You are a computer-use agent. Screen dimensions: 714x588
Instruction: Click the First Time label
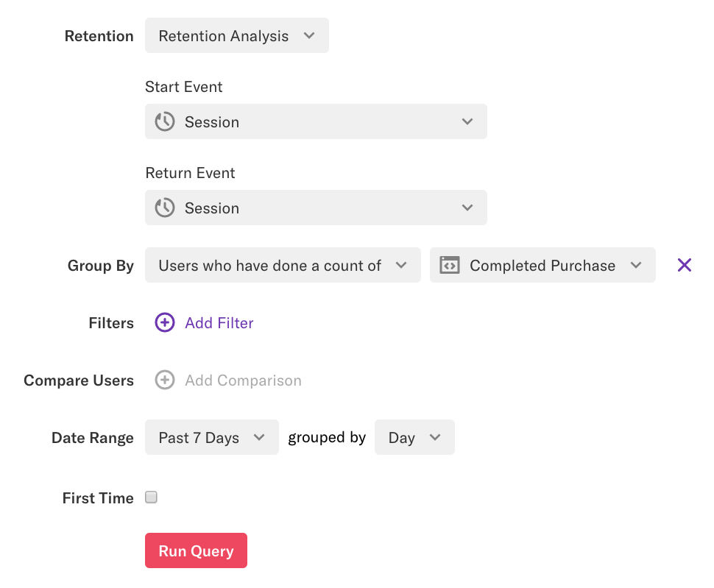pyautogui.click(x=98, y=498)
